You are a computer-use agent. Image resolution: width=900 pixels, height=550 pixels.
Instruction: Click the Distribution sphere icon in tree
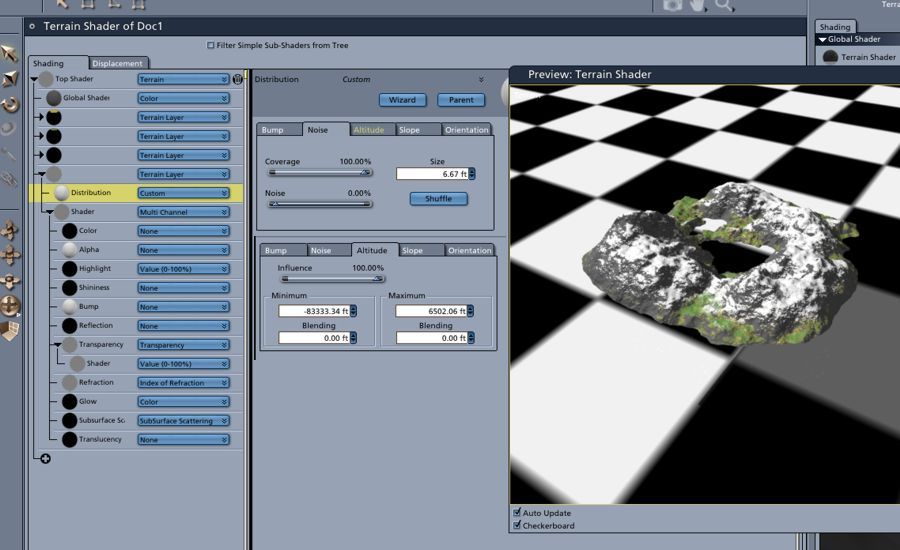pos(61,193)
